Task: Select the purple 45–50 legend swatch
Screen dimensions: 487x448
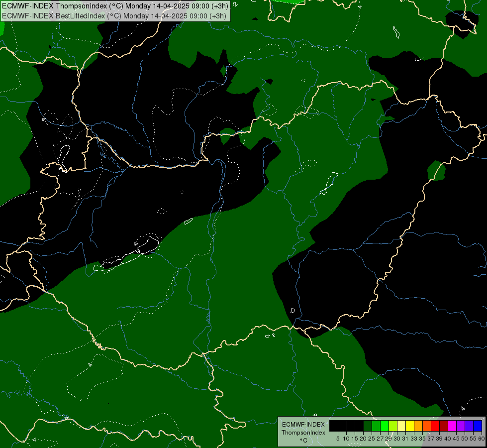Action: pos(461,426)
